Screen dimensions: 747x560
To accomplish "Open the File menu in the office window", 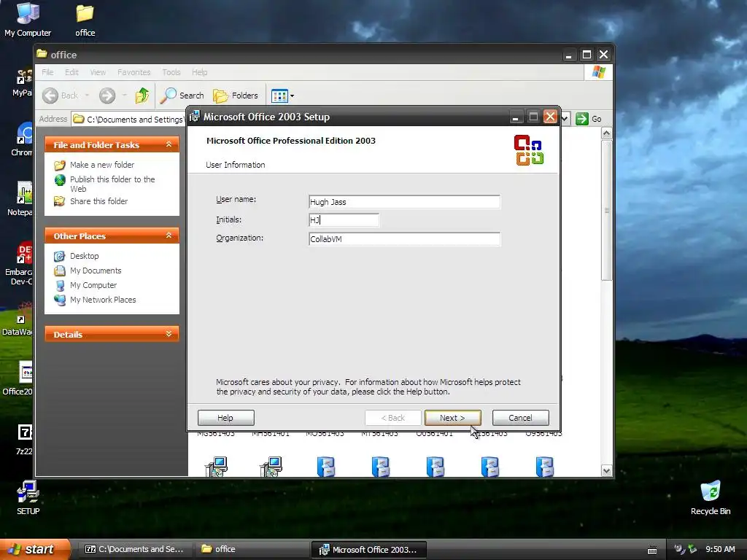I will [x=47, y=72].
